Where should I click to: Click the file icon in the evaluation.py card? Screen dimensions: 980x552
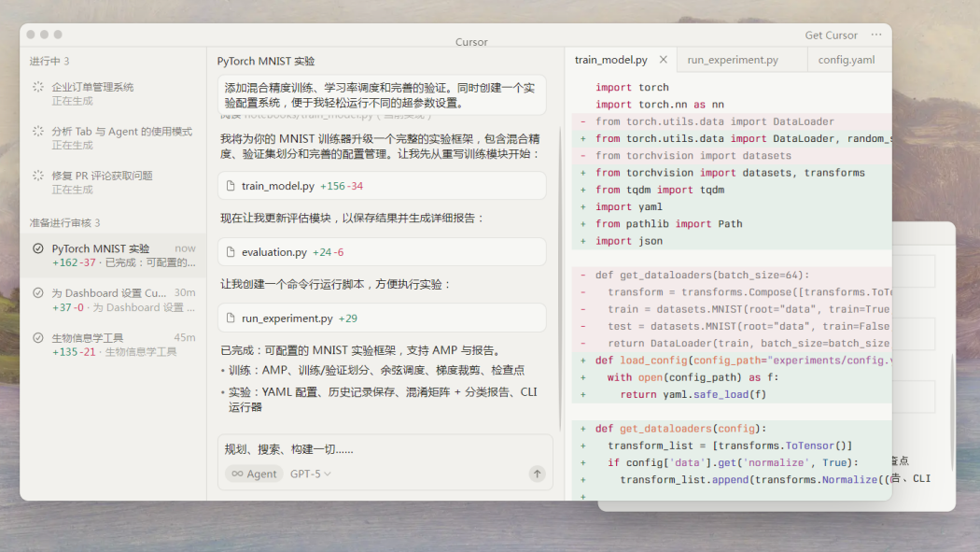(231, 252)
